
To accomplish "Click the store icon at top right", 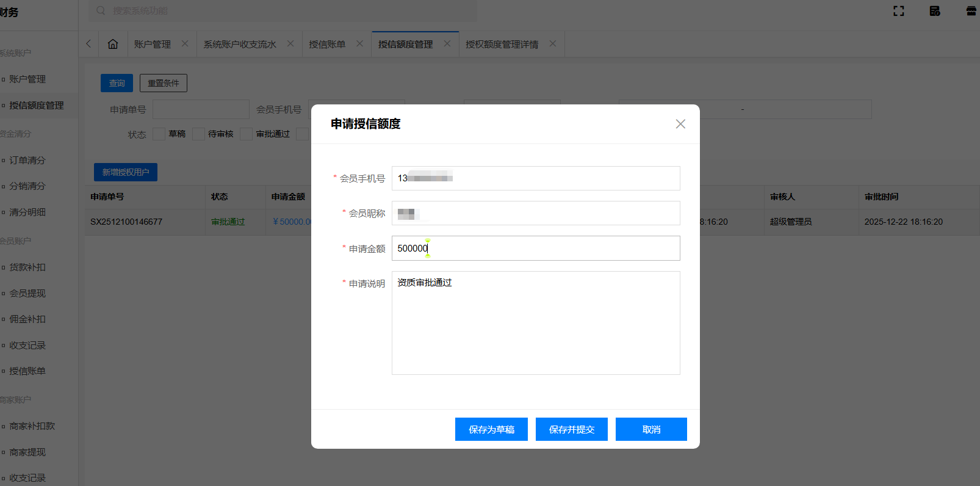I will pos(971,11).
